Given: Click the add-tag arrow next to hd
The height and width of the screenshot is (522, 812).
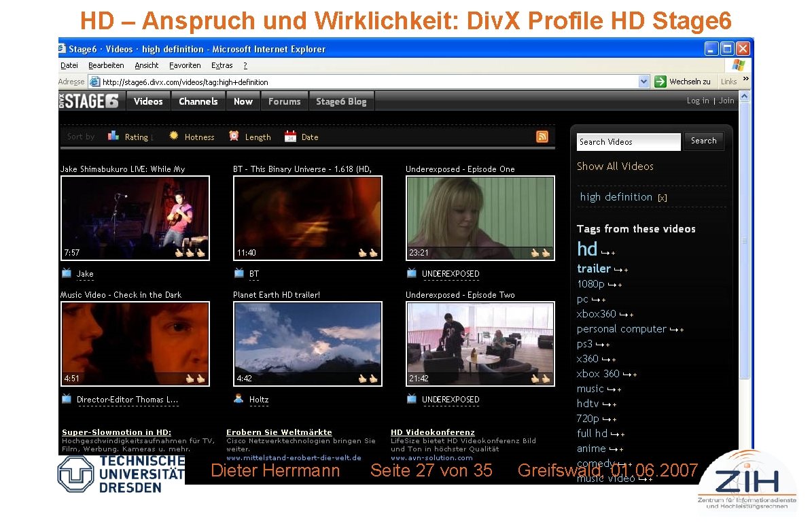Looking at the screenshot, I should (x=608, y=253).
